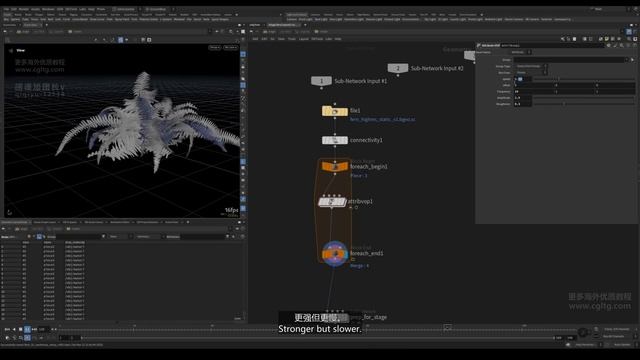The image size is (640, 360).
Task: Click the 'Piece : 1' label under foreach_begin1
Action: point(359,176)
